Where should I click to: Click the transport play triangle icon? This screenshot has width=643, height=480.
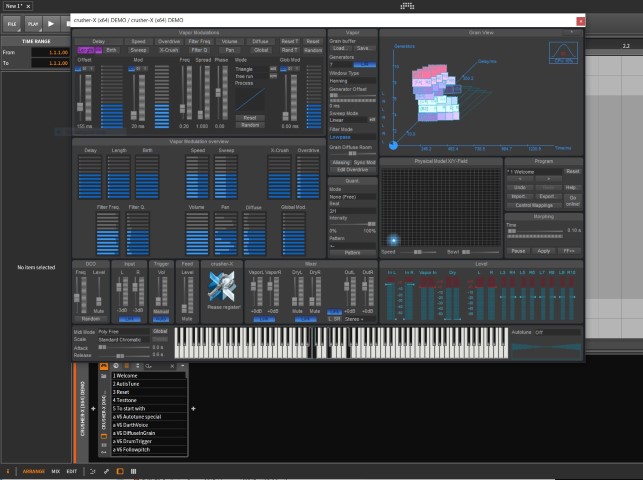51,24
